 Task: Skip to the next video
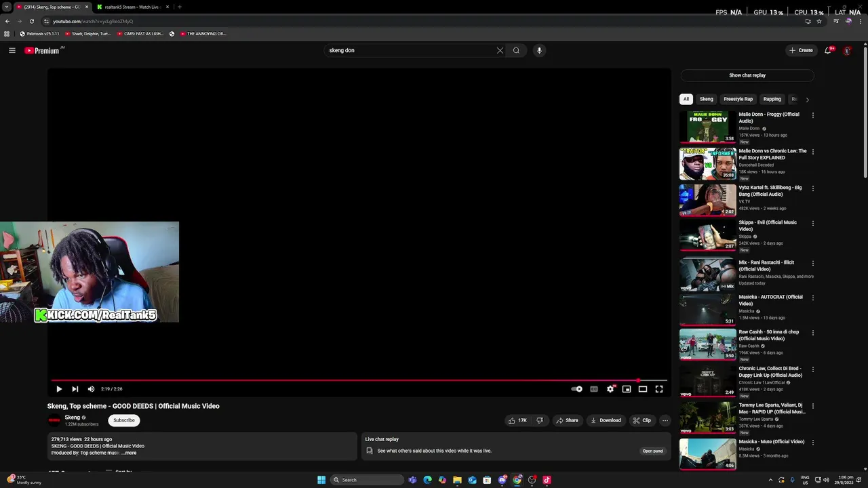pos(75,389)
